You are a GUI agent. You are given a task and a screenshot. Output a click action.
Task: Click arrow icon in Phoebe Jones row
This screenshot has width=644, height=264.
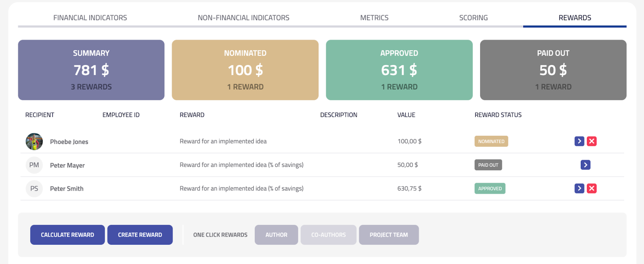tap(579, 141)
